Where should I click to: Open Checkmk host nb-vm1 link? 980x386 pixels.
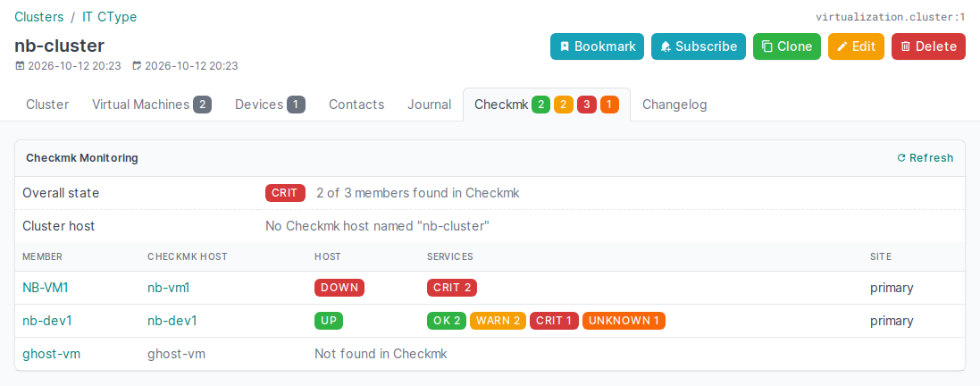click(x=168, y=288)
